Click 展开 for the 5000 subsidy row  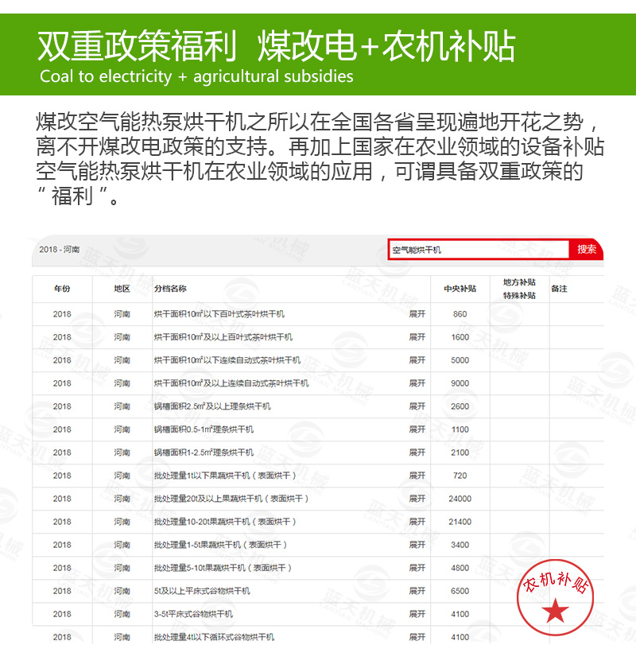(x=417, y=360)
